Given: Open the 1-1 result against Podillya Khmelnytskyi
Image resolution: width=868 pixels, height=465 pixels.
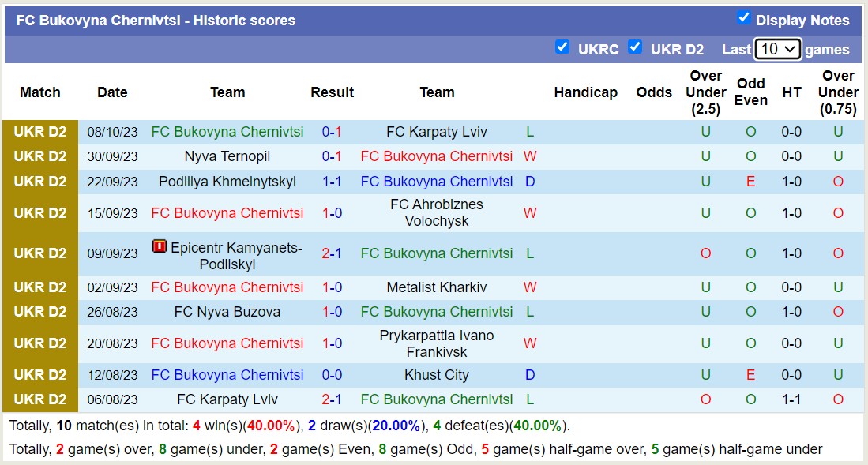Looking at the screenshot, I should (x=332, y=182).
